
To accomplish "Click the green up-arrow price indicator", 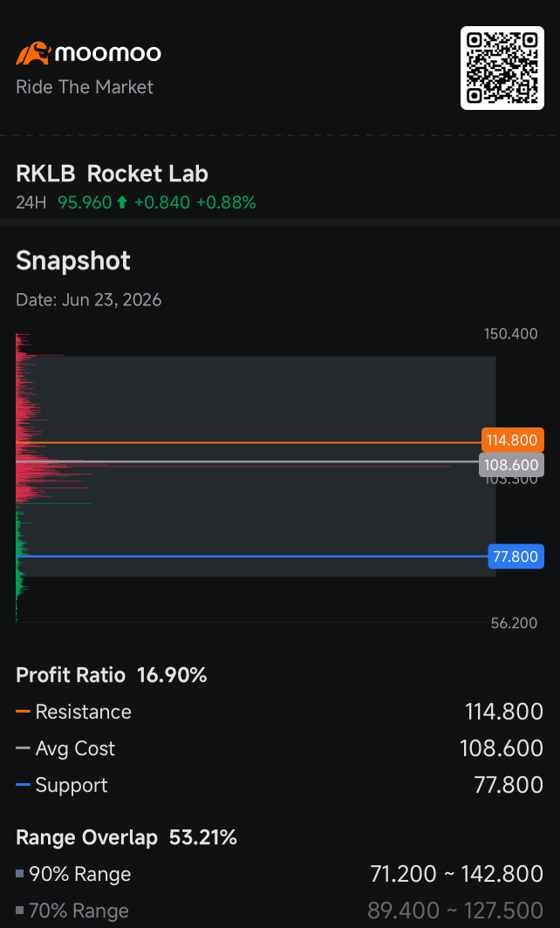I will pos(122,203).
